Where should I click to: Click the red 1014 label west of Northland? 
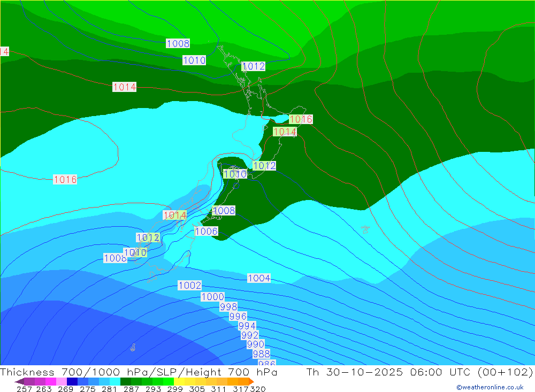[125, 87]
